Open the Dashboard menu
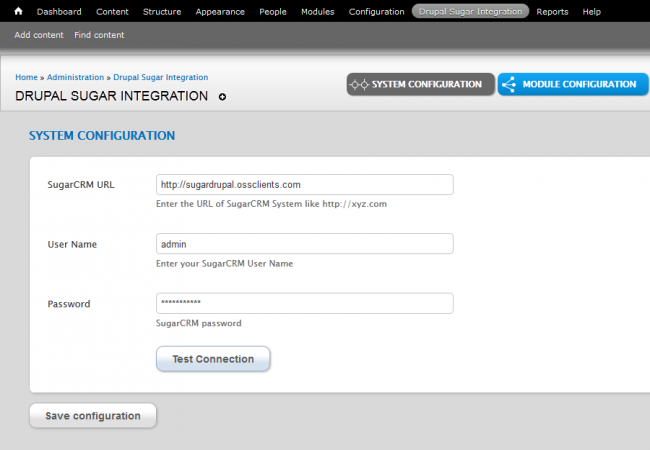The height and width of the screenshot is (450, 650). tap(59, 12)
